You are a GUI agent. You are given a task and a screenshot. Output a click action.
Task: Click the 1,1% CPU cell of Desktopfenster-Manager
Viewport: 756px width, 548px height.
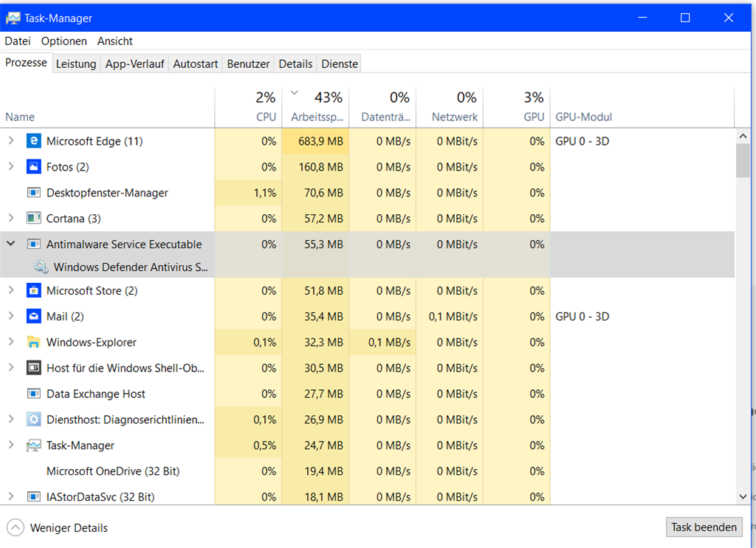(248, 193)
